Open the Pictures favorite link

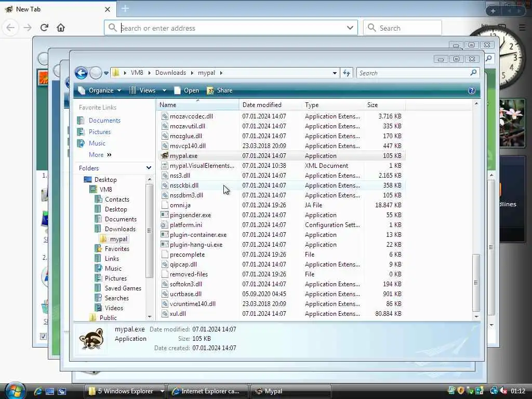[99, 132]
